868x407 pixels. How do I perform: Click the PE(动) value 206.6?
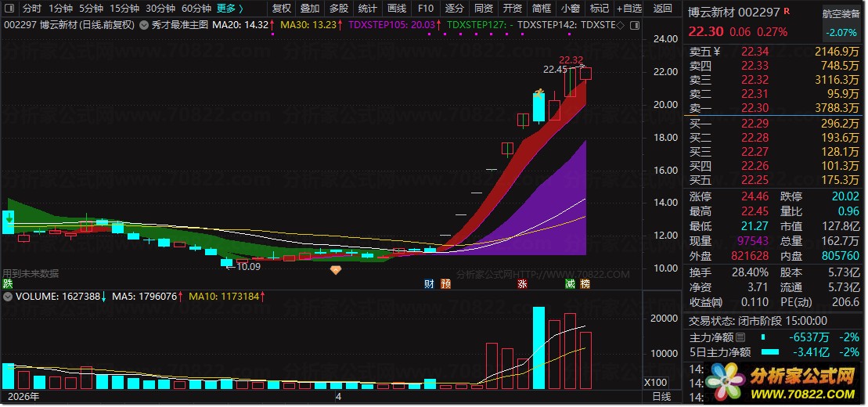pos(846,302)
